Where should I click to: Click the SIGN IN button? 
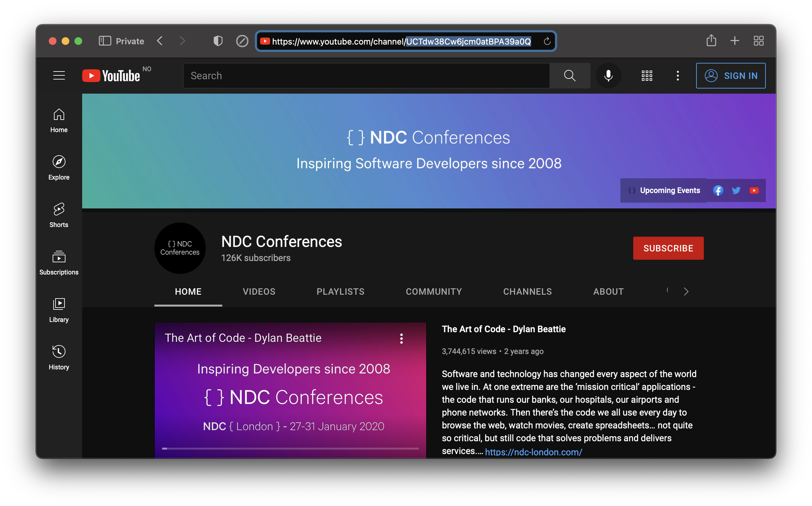(x=730, y=76)
